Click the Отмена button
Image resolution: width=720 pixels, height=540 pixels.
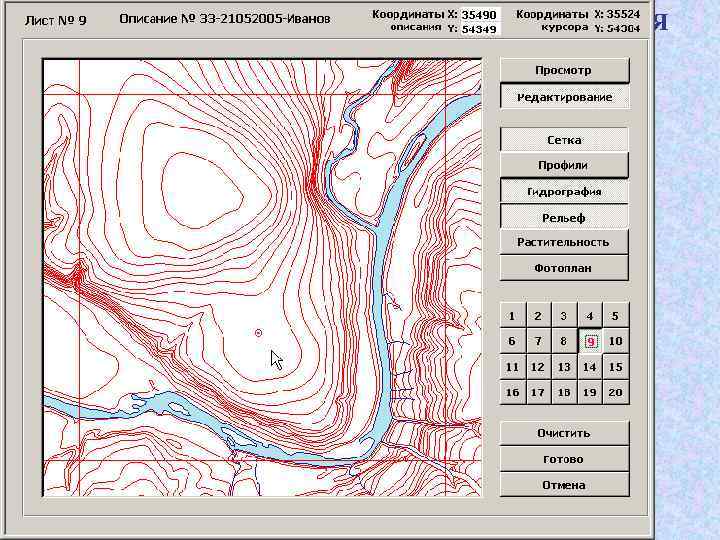[564, 485]
